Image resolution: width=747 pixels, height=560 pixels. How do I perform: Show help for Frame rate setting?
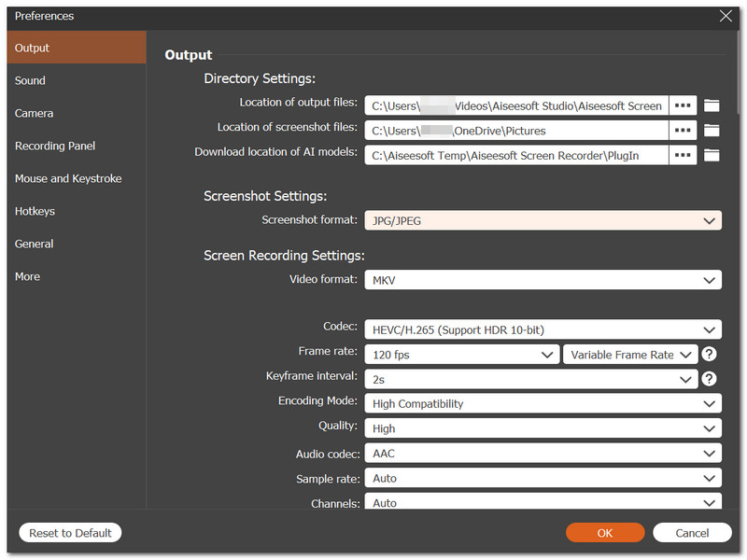[710, 354]
